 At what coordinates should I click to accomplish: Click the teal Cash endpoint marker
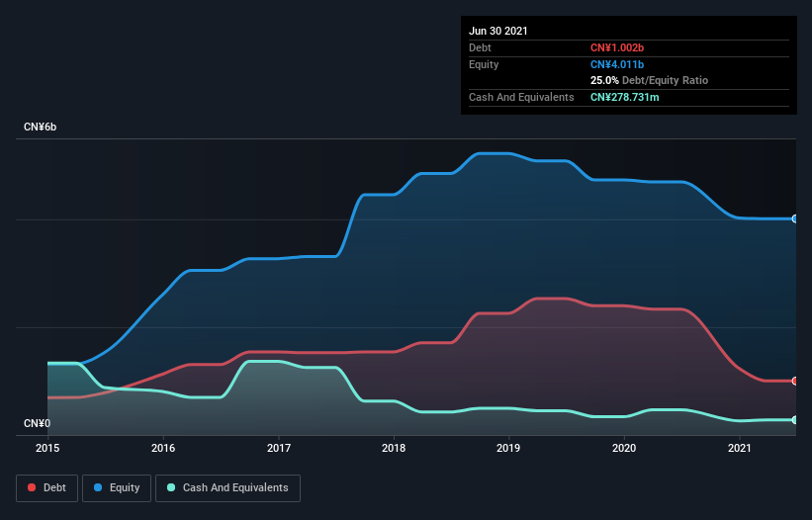pos(795,419)
